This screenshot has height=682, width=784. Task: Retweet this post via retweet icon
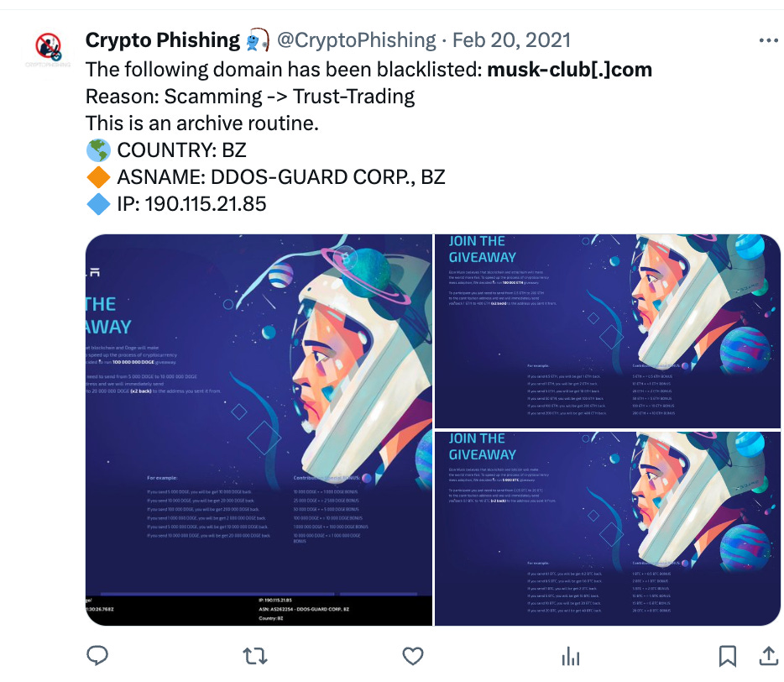coord(255,656)
